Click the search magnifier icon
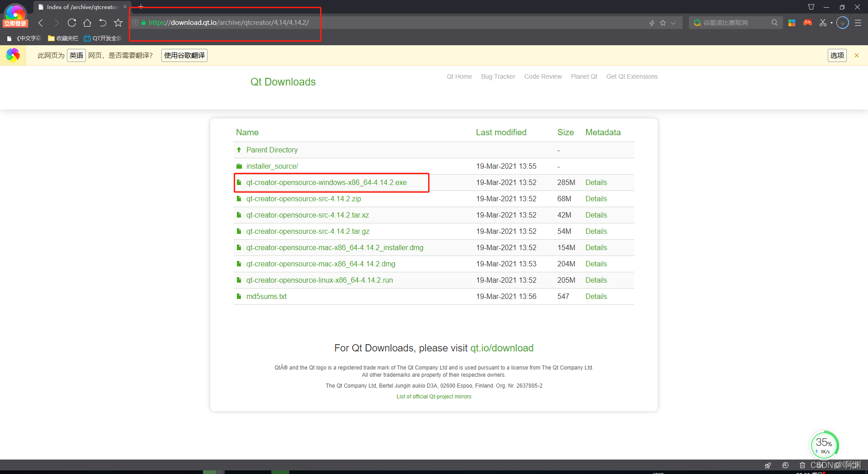This screenshot has height=474, width=868. (x=774, y=23)
